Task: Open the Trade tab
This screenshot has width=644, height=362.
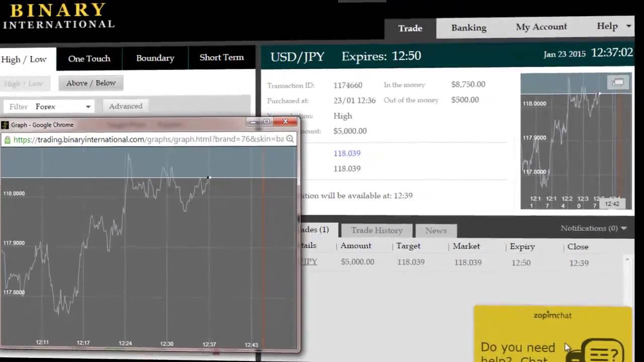Action: (410, 28)
